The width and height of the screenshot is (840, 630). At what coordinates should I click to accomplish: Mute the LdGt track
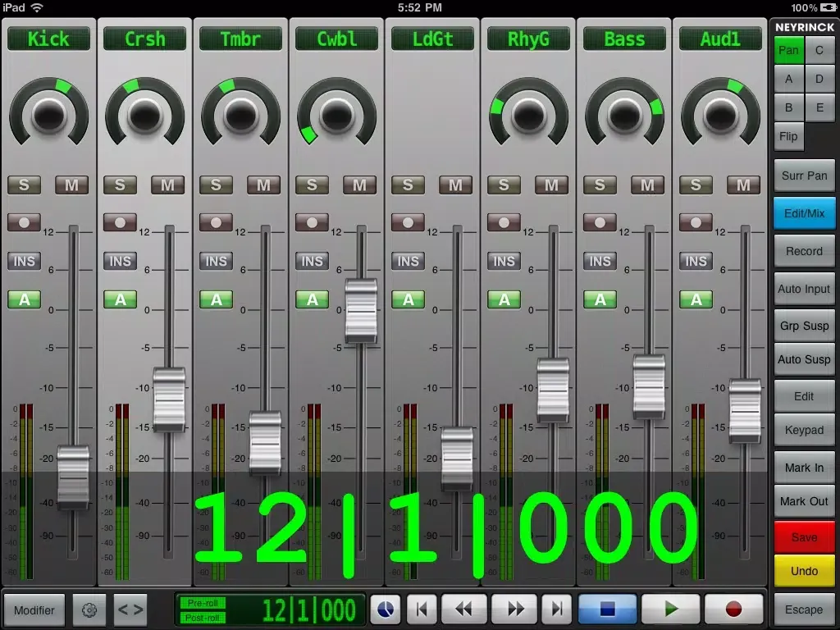point(455,185)
